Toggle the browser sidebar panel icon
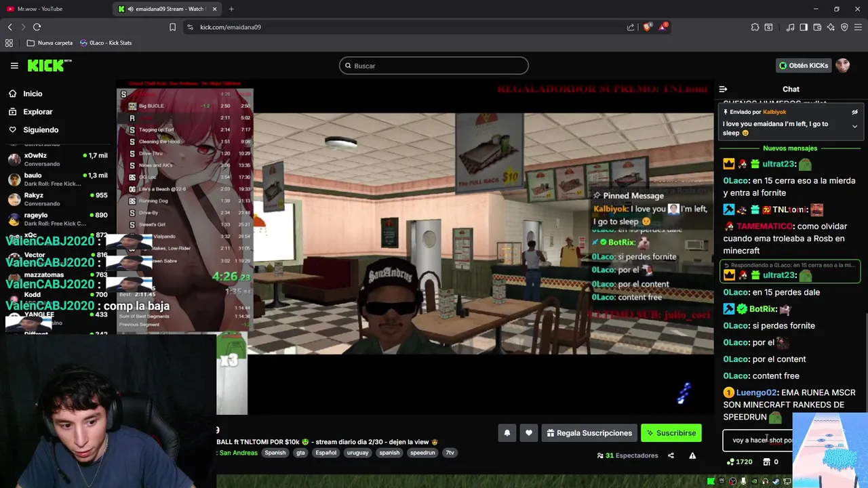The width and height of the screenshot is (868, 488). (x=804, y=27)
